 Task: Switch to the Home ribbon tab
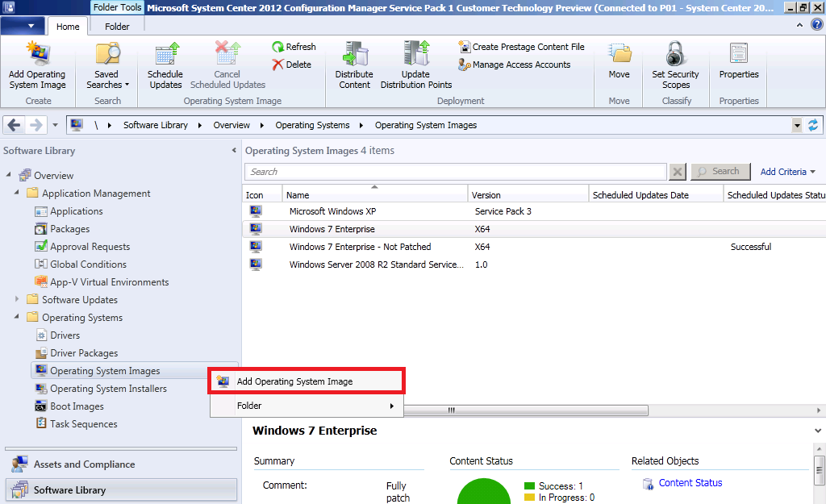68,27
